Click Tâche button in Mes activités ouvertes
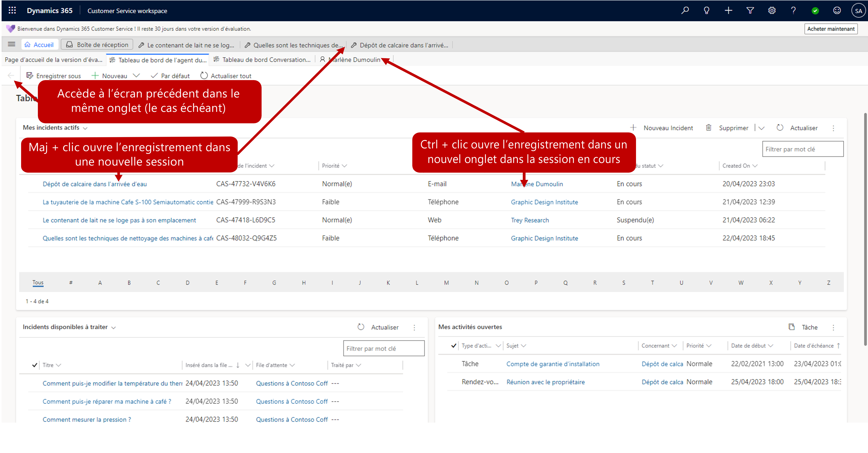The image size is (868, 453). 803,327
